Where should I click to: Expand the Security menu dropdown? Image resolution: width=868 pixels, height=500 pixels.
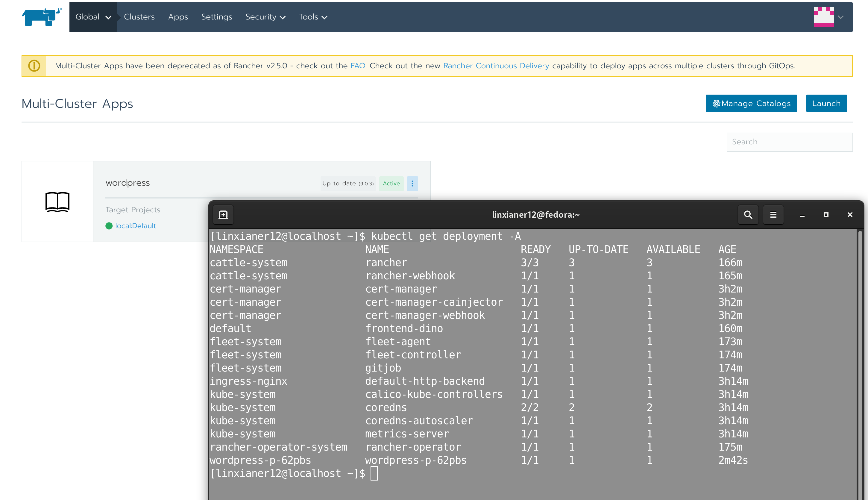265,17
